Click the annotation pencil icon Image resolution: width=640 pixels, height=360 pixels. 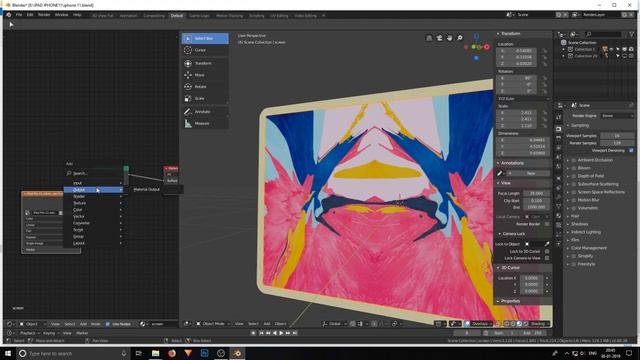pos(500,173)
